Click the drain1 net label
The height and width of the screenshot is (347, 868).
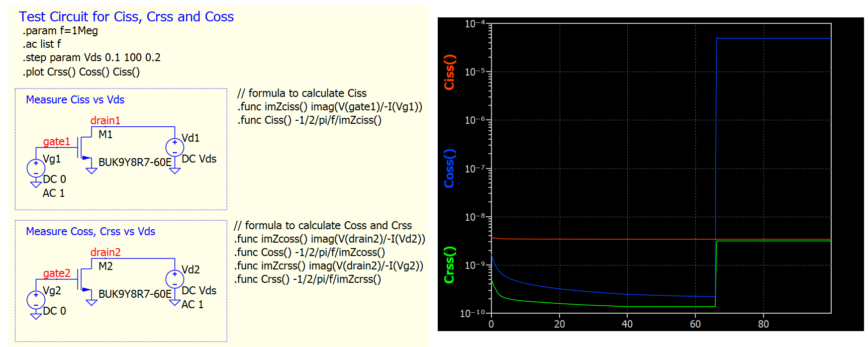pyautogui.click(x=105, y=120)
